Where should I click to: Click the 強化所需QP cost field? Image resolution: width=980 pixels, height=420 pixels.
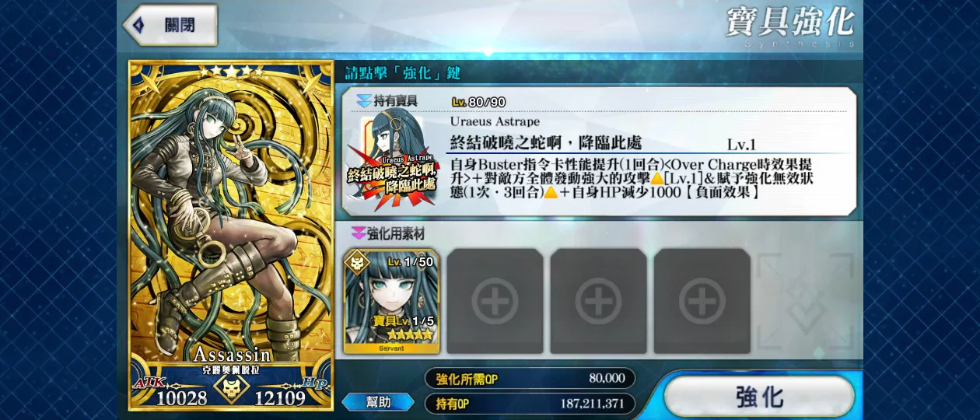coord(530,379)
